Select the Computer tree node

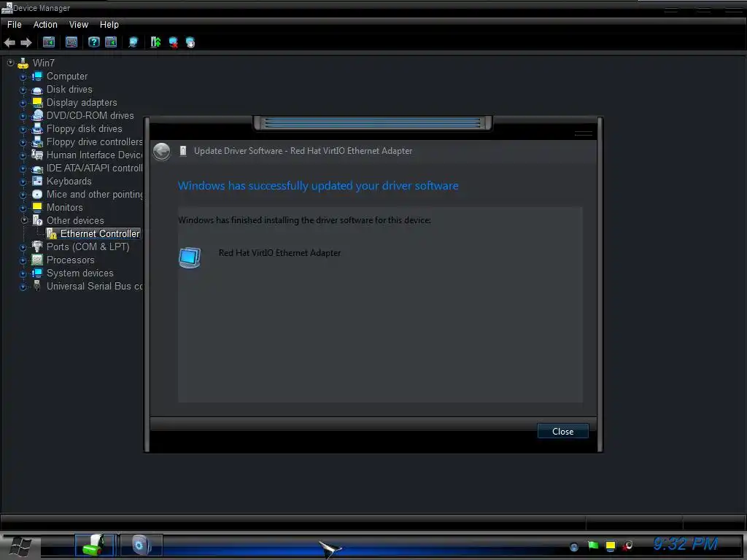(x=67, y=76)
